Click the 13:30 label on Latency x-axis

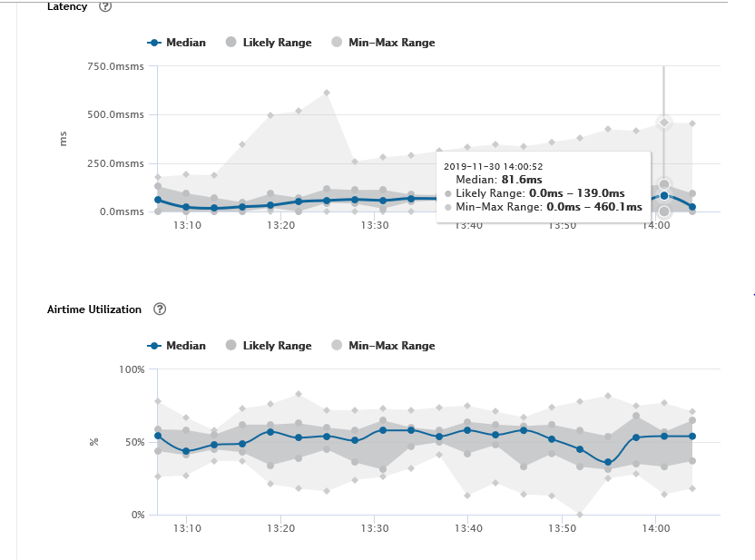coord(375,225)
